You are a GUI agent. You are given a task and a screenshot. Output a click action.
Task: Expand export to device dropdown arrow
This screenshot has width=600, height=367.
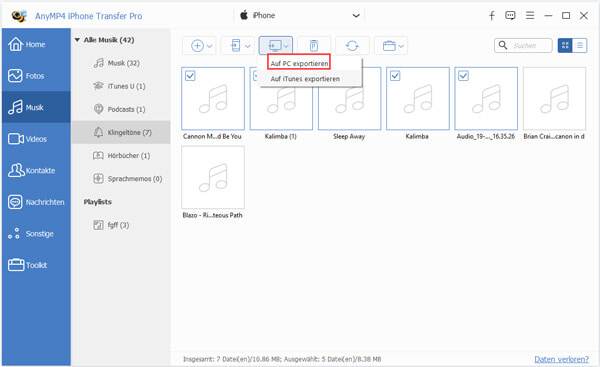pos(248,46)
